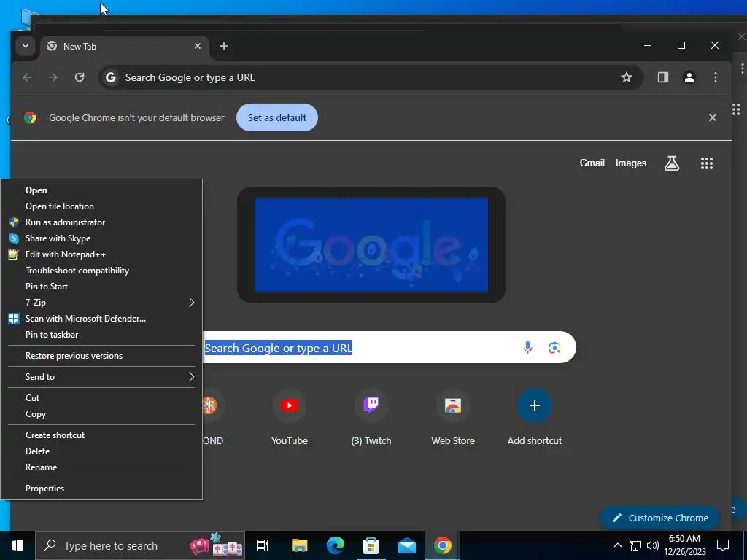
Task: Show hidden system tray icons
Action: point(617,545)
